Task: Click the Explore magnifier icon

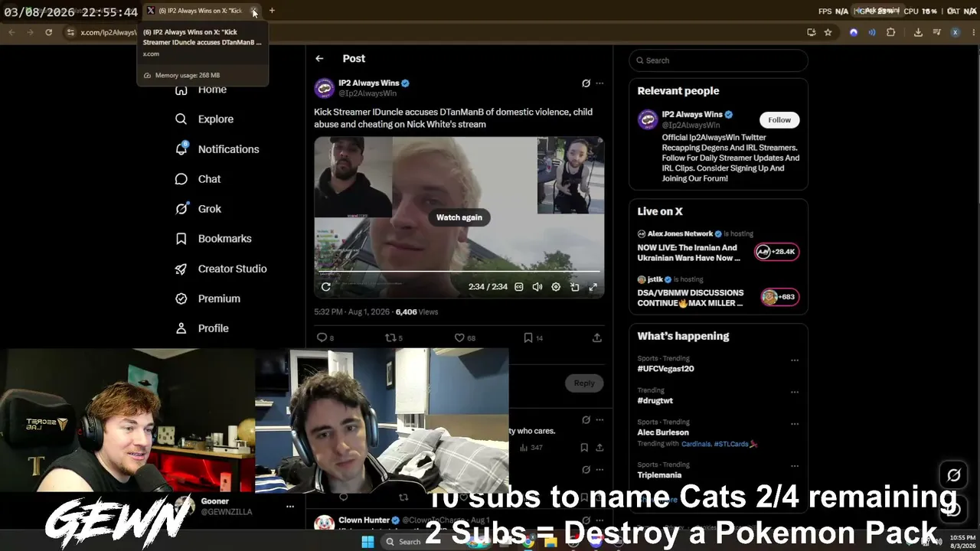Action: pyautogui.click(x=181, y=119)
